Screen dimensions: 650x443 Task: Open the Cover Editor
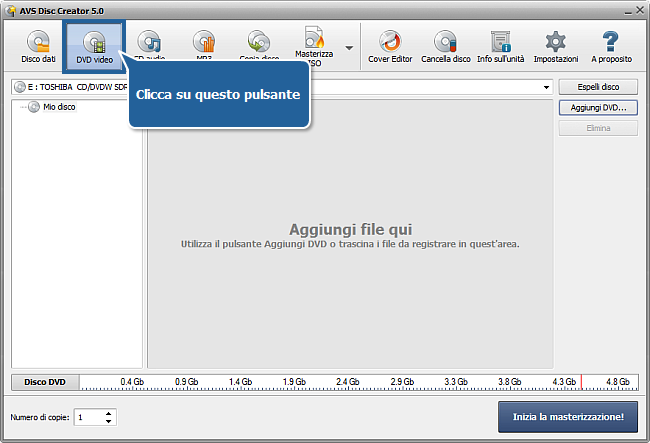(390, 46)
